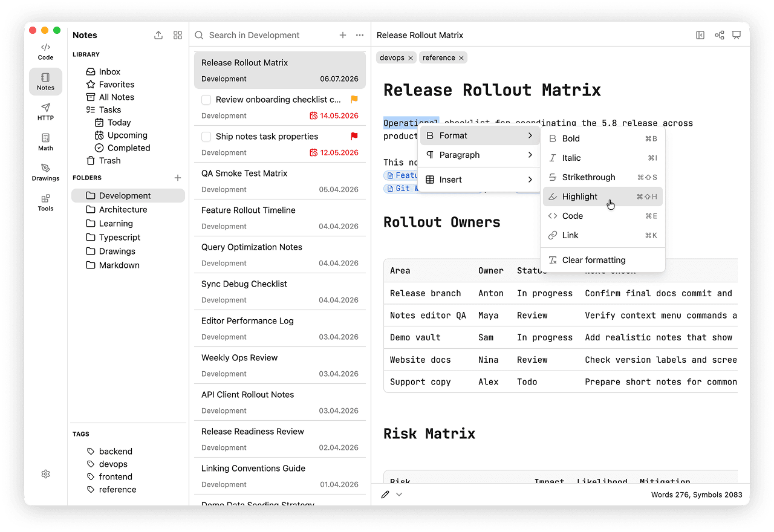Screen dimensions: 774x532
Task: Select the Architecture folder
Action: click(x=128, y=210)
